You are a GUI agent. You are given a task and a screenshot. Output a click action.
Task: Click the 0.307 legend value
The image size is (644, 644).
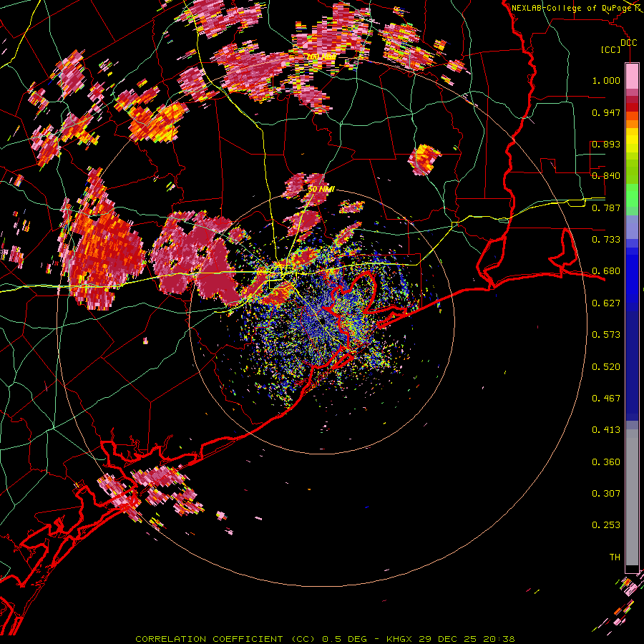(606, 494)
